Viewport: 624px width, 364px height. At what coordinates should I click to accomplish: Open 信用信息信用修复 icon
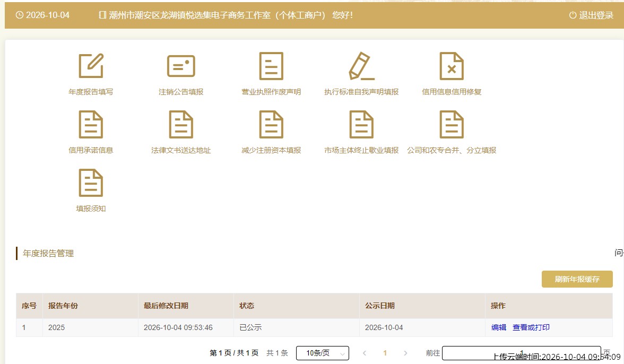coord(452,66)
